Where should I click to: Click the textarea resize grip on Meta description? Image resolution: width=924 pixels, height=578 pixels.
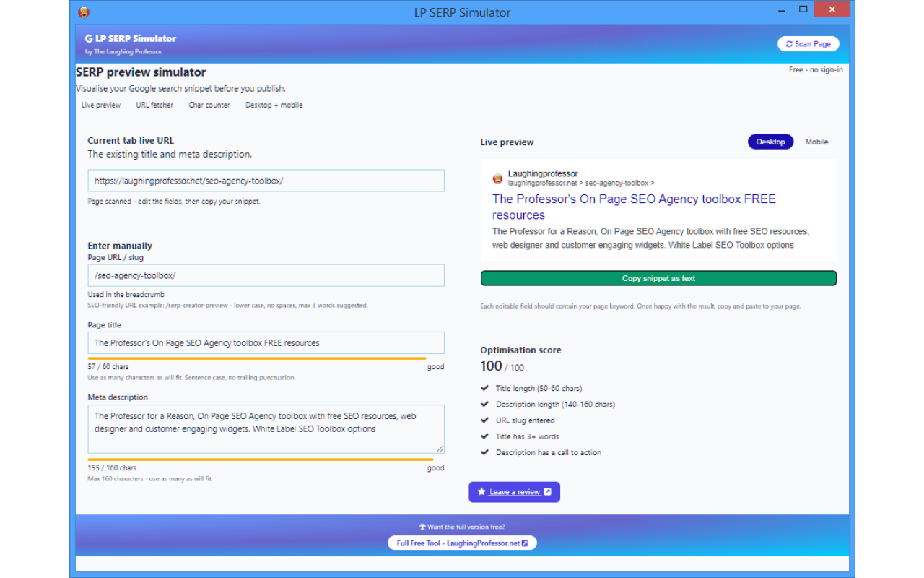tap(439, 448)
